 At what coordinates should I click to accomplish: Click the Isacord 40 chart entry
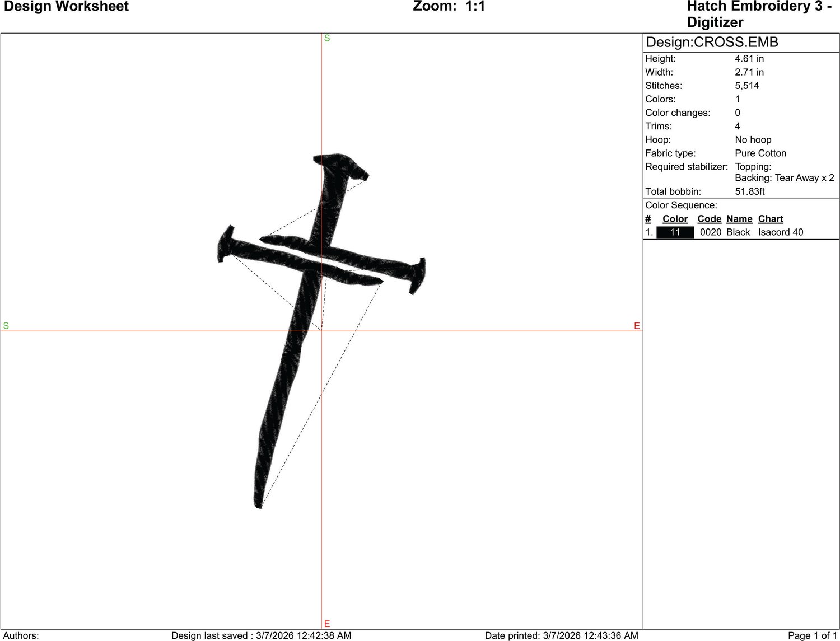[781, 232]
